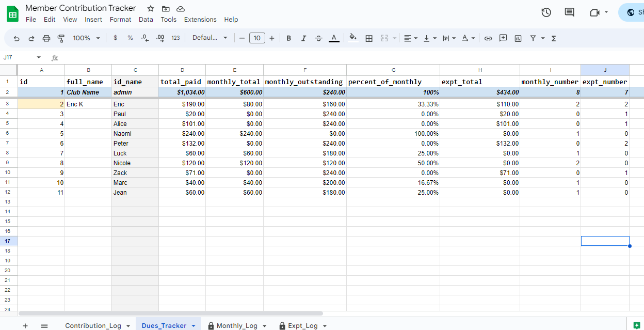
Task: Open more number formats (123)
Action: (176, 38)
